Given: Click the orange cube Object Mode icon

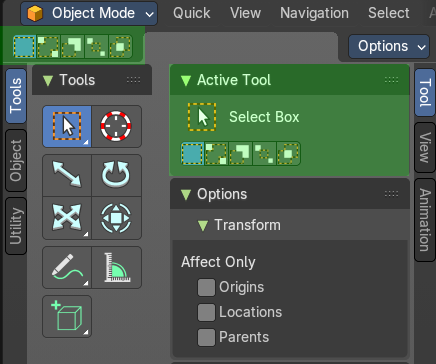Looking at the screenshot, I should coord(35,13).
